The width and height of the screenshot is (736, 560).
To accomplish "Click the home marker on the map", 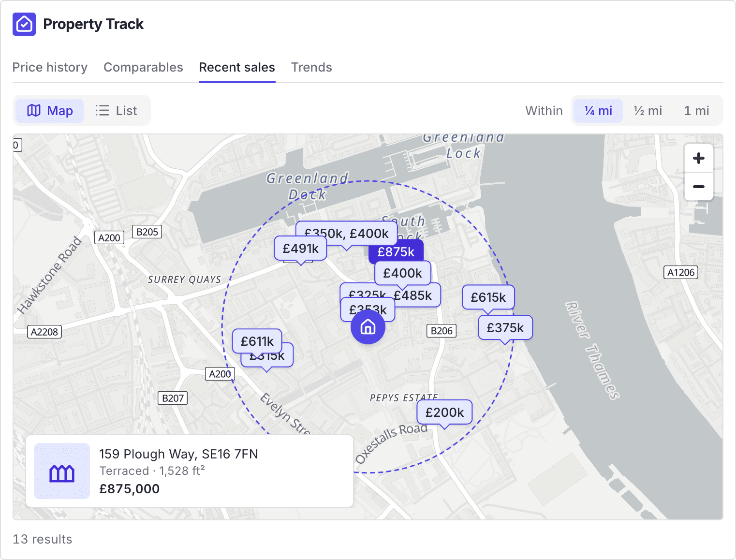I will (368, 327).
